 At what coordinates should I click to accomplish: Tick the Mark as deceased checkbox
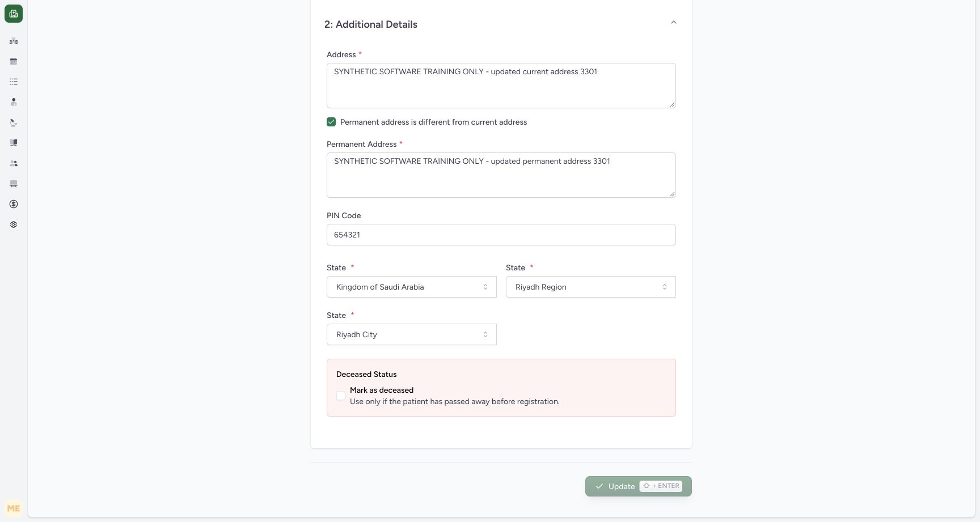click(341, 396)
